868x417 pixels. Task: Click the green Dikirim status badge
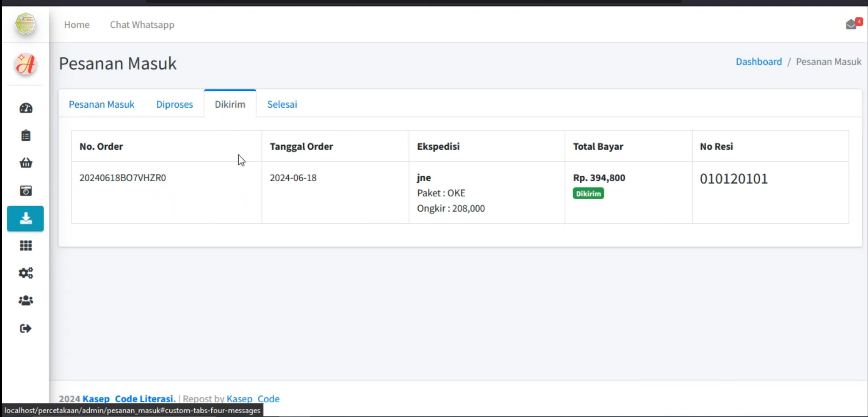[588, 193]
